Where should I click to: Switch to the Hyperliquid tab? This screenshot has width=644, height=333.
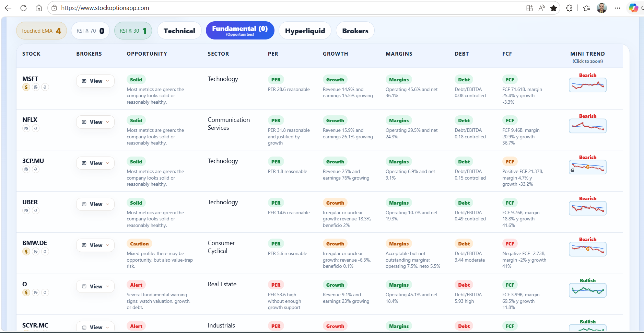(305, 31)
